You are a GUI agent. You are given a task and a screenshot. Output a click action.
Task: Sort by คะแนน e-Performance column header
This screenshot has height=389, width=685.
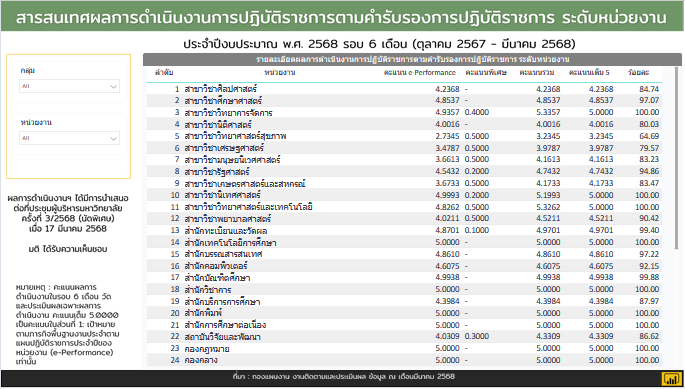click(x=420, y=73)
